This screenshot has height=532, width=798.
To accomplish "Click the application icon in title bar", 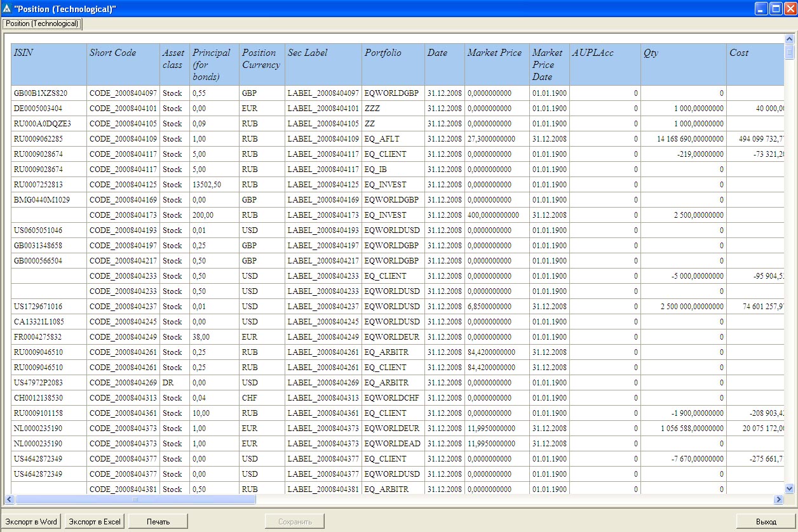I will (x=7, y=9).
